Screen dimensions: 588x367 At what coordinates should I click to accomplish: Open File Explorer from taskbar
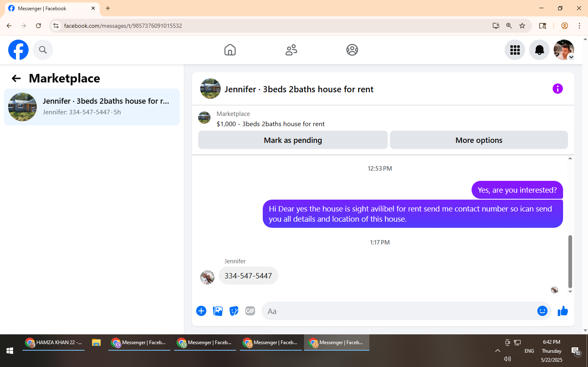coord(96,343)
